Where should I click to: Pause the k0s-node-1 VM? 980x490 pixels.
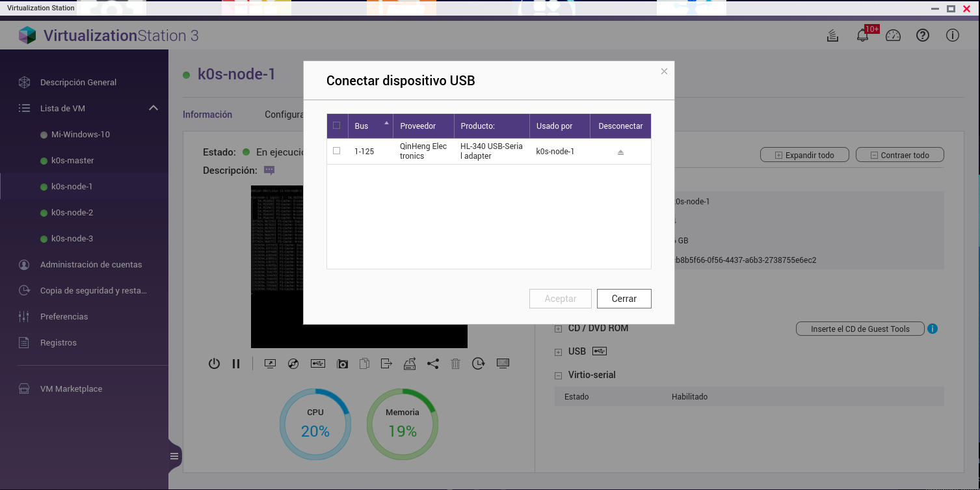pyautogui.click(x=236, y=364)
